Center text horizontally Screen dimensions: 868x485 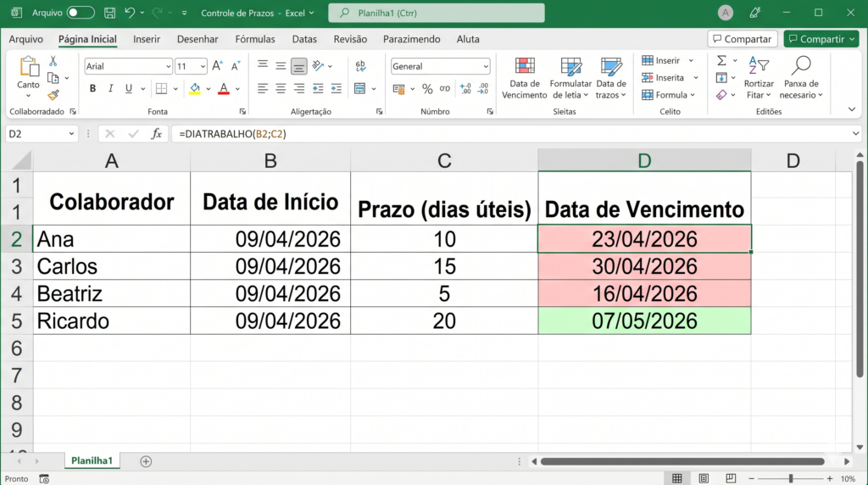tap(281, 88)
